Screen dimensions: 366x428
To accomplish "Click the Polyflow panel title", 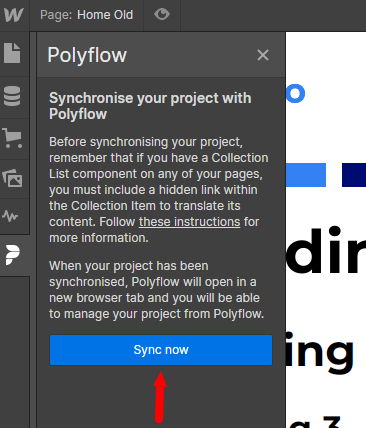I will pos(87,55).
